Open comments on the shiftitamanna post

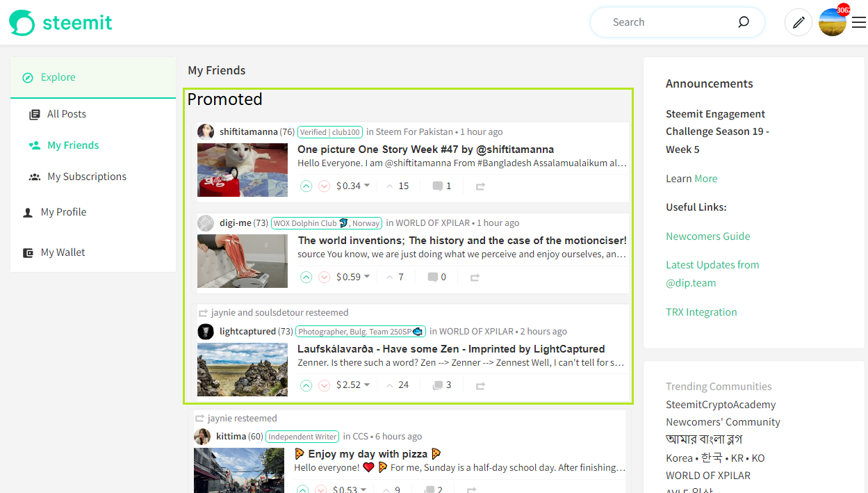pyautogui.click(x=442, y=186)
